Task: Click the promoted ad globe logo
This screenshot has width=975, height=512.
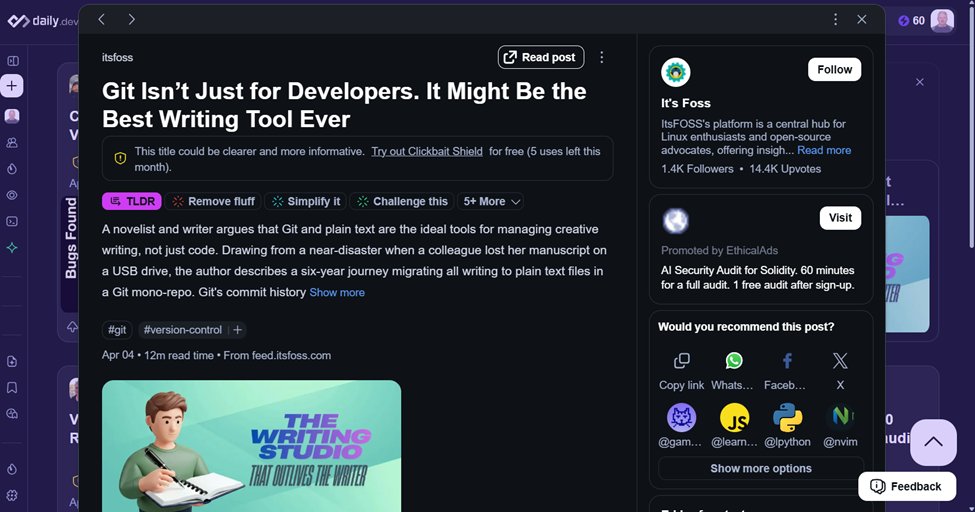Action: pyautogui.click(x=675, y=221)
